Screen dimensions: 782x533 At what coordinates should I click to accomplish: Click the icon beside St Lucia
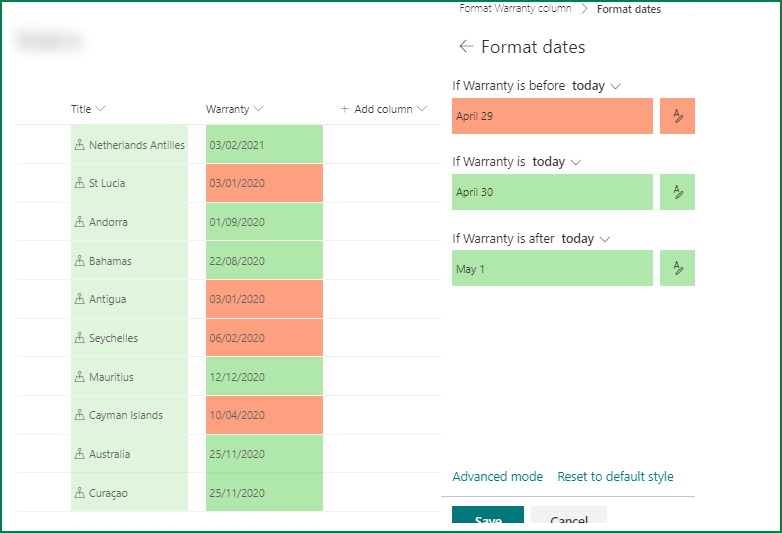tap(79, 184)
